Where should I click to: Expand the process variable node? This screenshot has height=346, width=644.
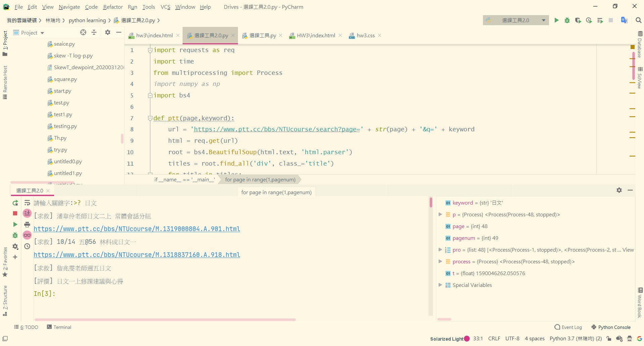[x=440, y=261]
